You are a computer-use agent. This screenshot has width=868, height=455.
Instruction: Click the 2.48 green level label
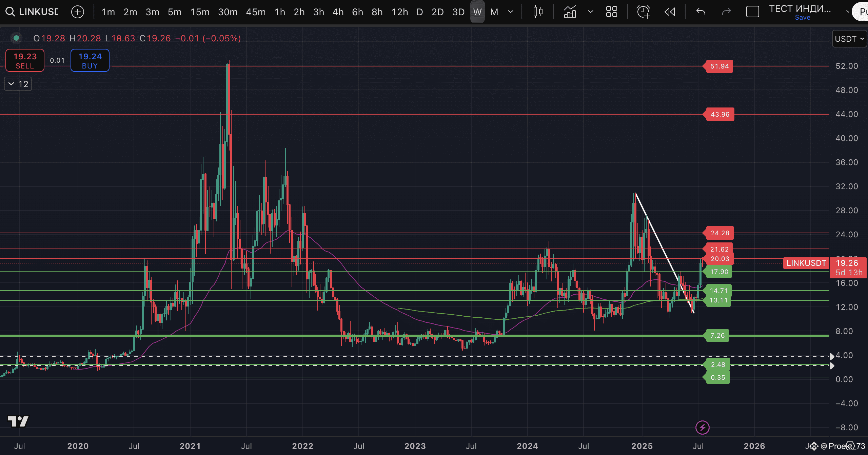click(x=717, y=364)
